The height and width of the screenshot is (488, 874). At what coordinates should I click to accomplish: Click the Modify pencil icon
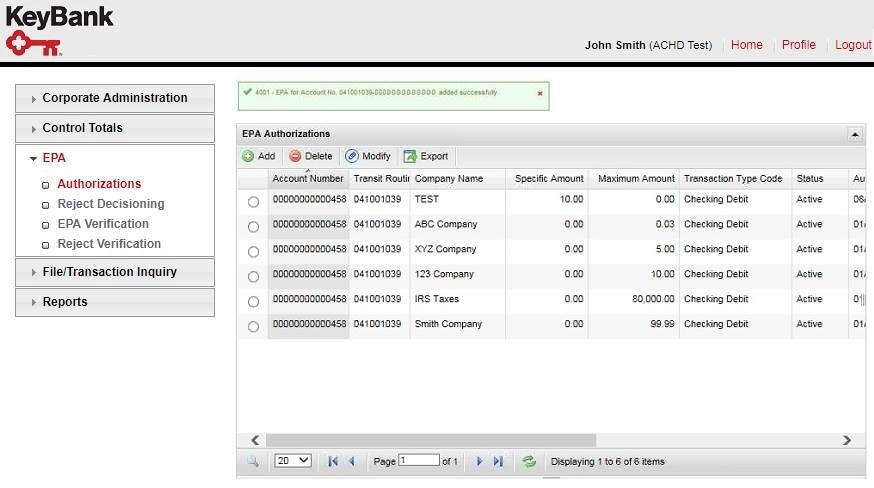[352, 156]
